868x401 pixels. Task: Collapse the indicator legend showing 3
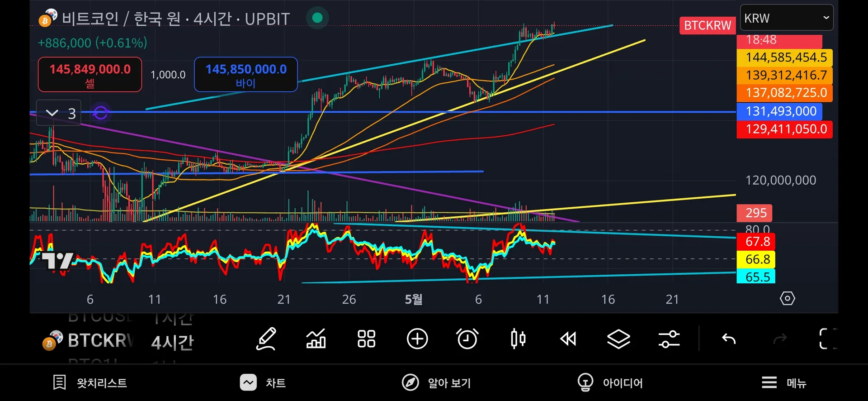pos(59,113)
